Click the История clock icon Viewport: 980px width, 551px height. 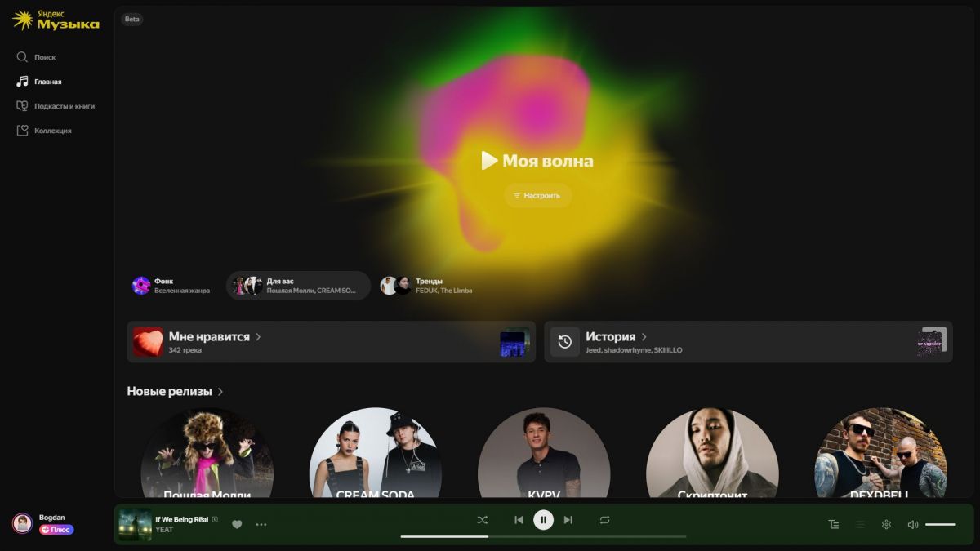[x=565, y=342]
